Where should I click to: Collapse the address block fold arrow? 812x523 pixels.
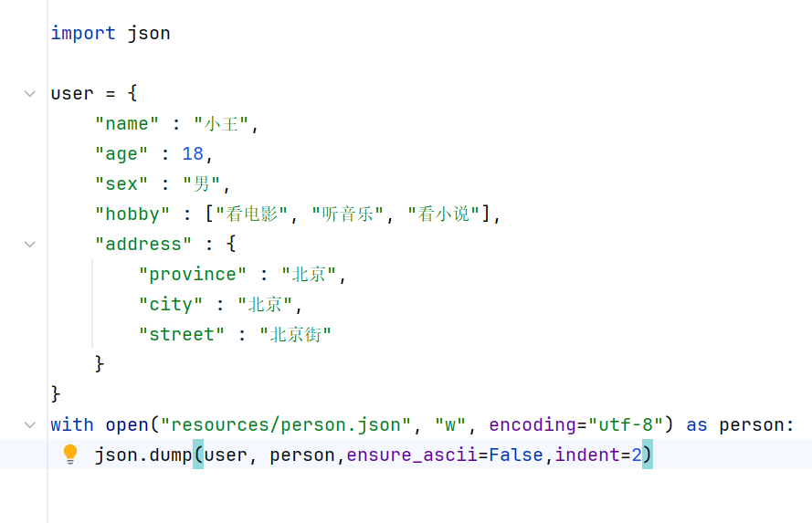click(x=30, y=245)
